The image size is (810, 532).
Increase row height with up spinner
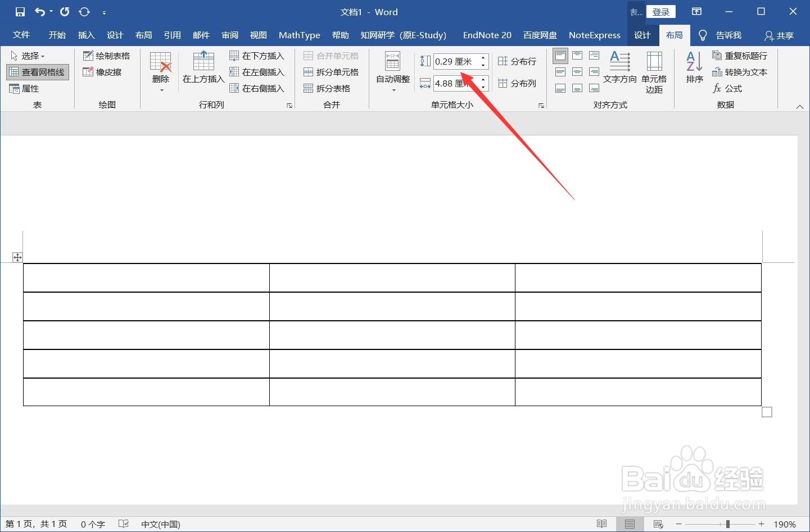[x=483, y=58]
